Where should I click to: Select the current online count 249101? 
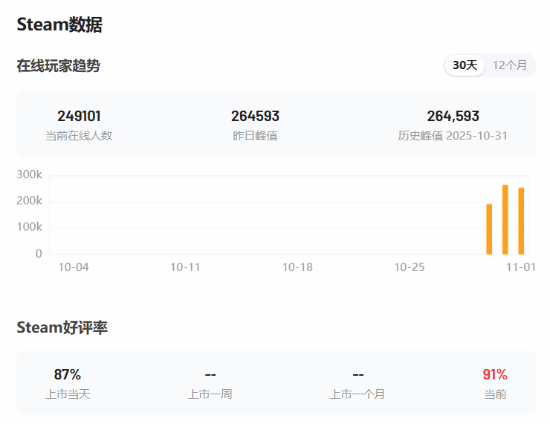[79, 116]
